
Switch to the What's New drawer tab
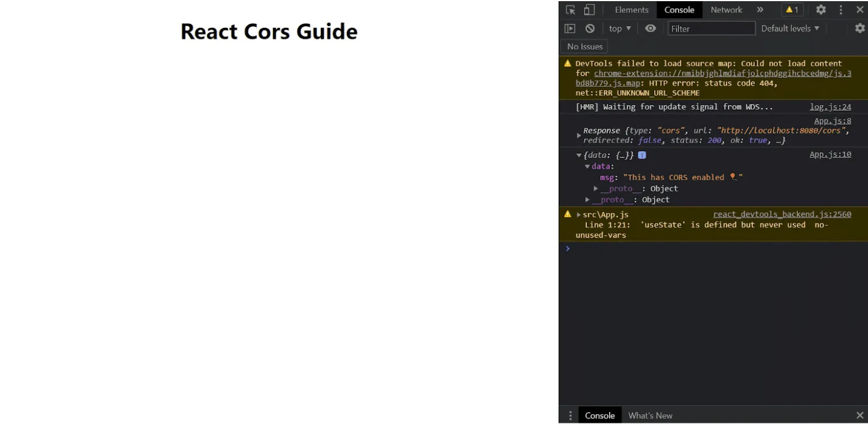pyautogui.click(x=650, y=415)
